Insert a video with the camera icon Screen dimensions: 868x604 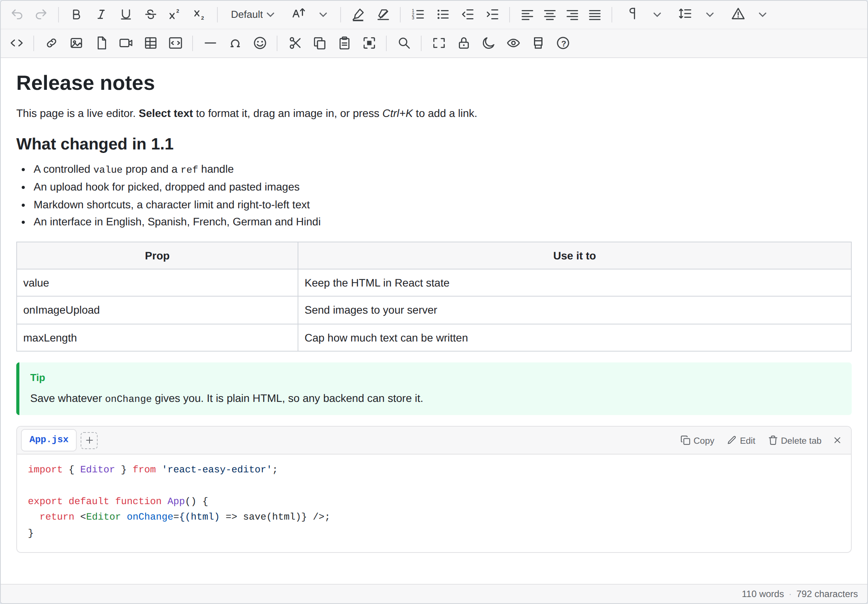126,43
